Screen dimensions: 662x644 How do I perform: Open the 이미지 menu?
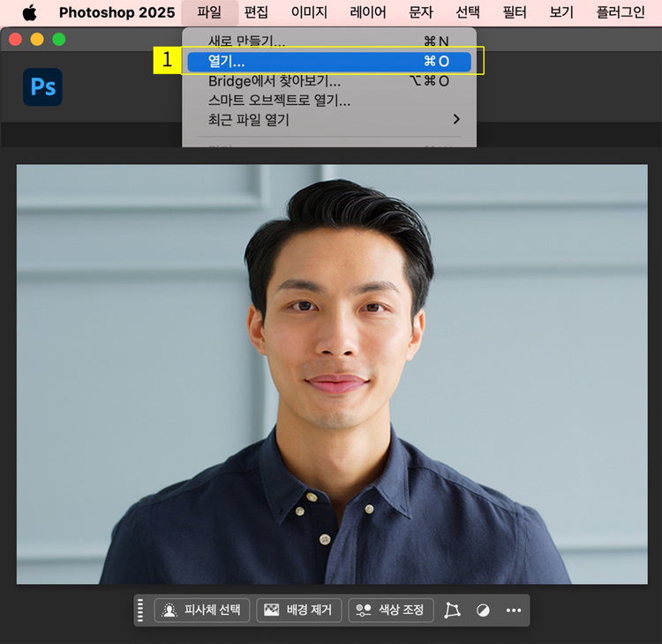click(309, 12)
